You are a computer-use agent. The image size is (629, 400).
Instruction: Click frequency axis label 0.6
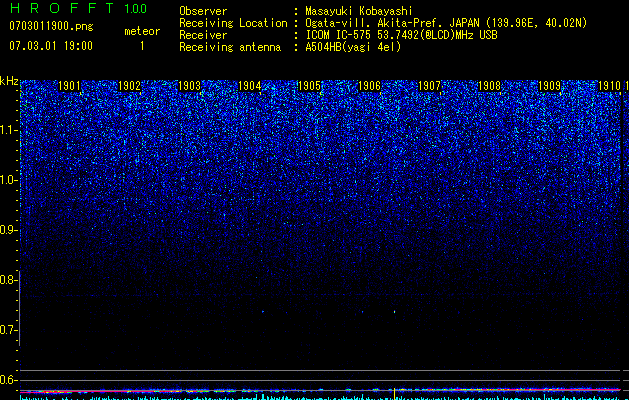pyautogui.click(x=9, y=380)
